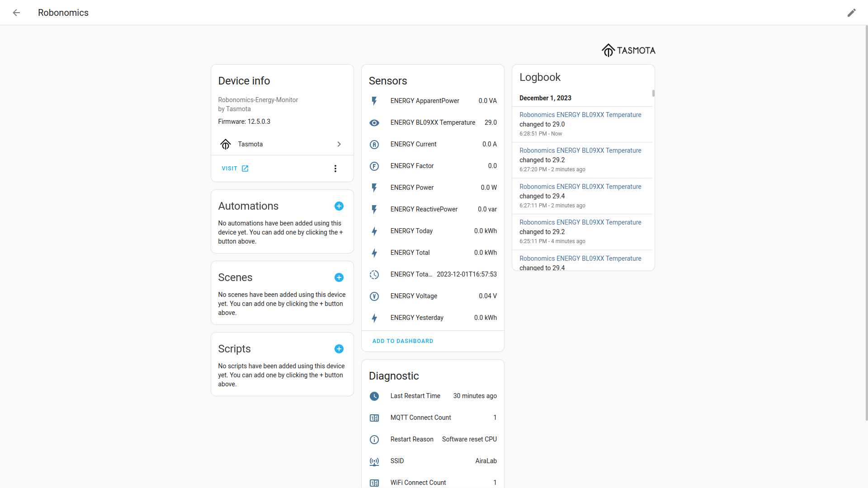This screenshot has width=868, height=488.
Task: Open the device three-dot menu
Action: (x=335, y=169)
